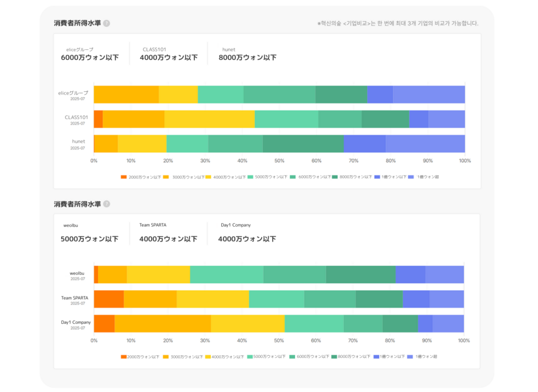
Task: Click help icon beside top 消費者所得水準 title
Action: pos(107,24)
